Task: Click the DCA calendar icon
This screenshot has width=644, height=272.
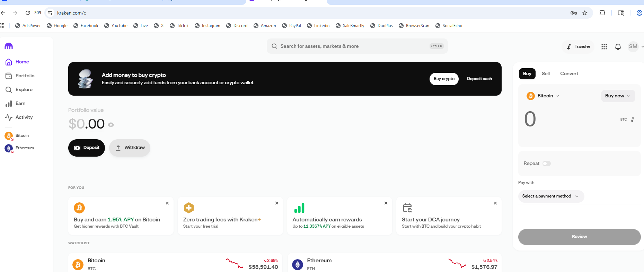Action: pyautogui.click(x=407, y=208)
